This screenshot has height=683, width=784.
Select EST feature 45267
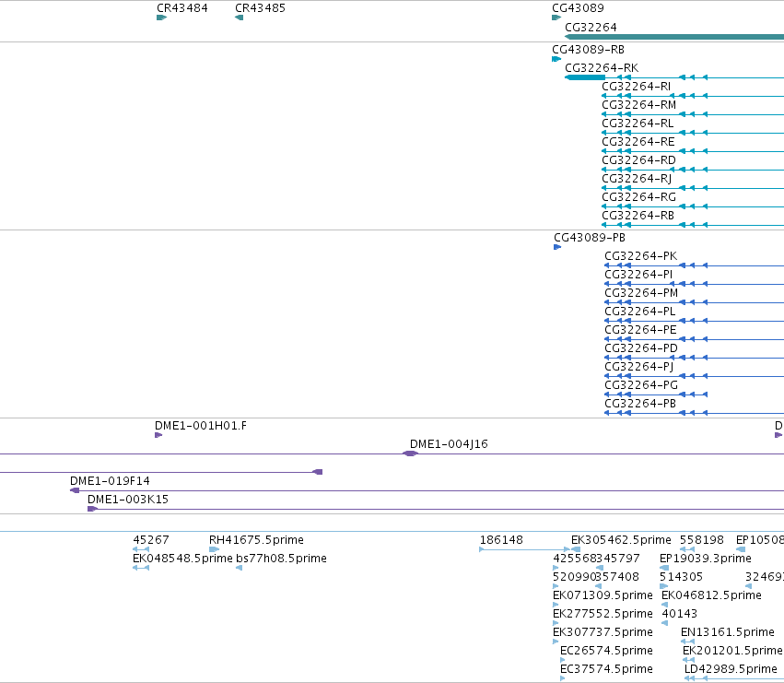point(141,549)
